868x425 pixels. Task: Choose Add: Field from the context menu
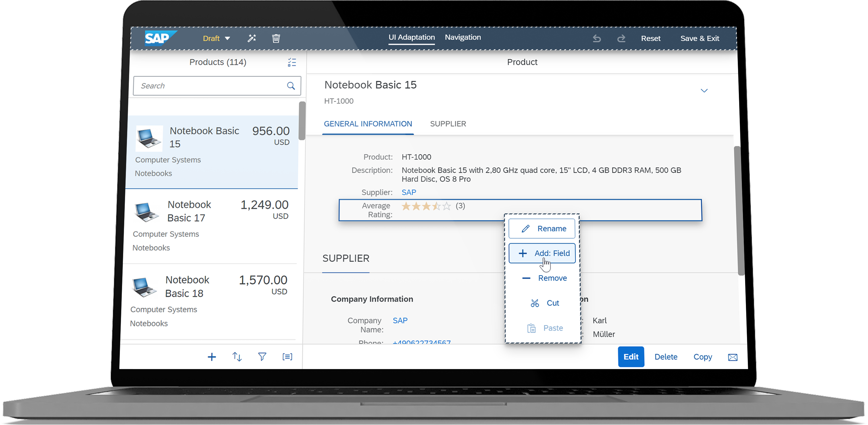tap(542, 253)
